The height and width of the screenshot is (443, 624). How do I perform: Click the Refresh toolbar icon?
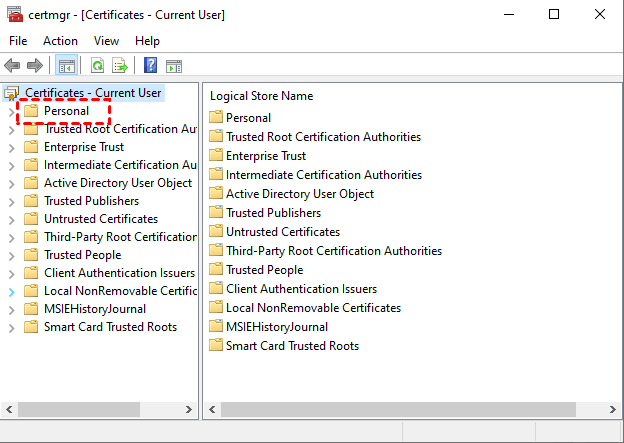click(97, 66)
